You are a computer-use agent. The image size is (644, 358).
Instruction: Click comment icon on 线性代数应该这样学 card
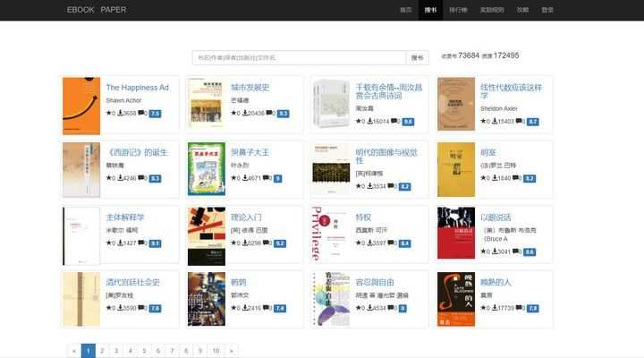pyautogui.click(x=519, y=121)
